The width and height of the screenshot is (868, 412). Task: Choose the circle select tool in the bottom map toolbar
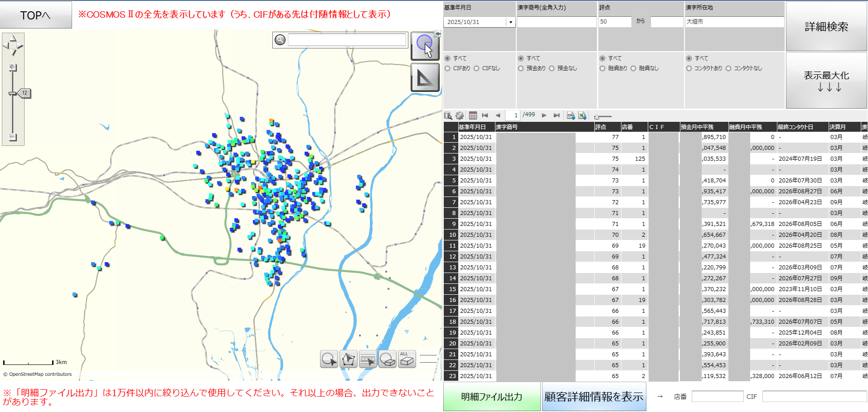click(x=329, y=359)
